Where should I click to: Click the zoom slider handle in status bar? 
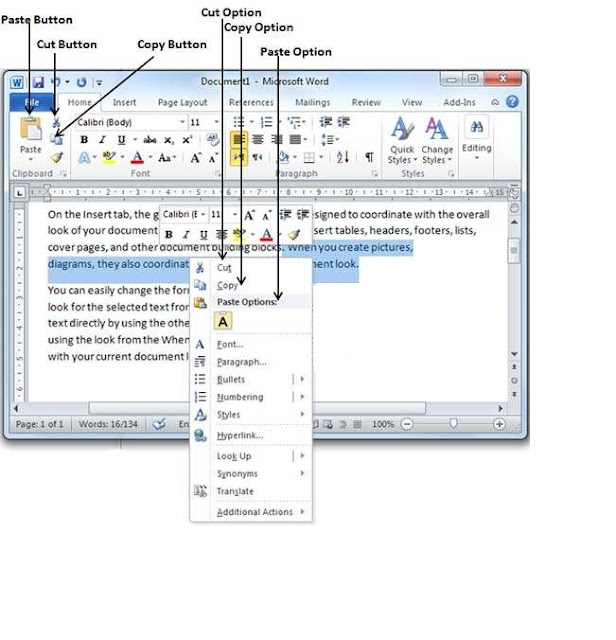tap(453, 424)
